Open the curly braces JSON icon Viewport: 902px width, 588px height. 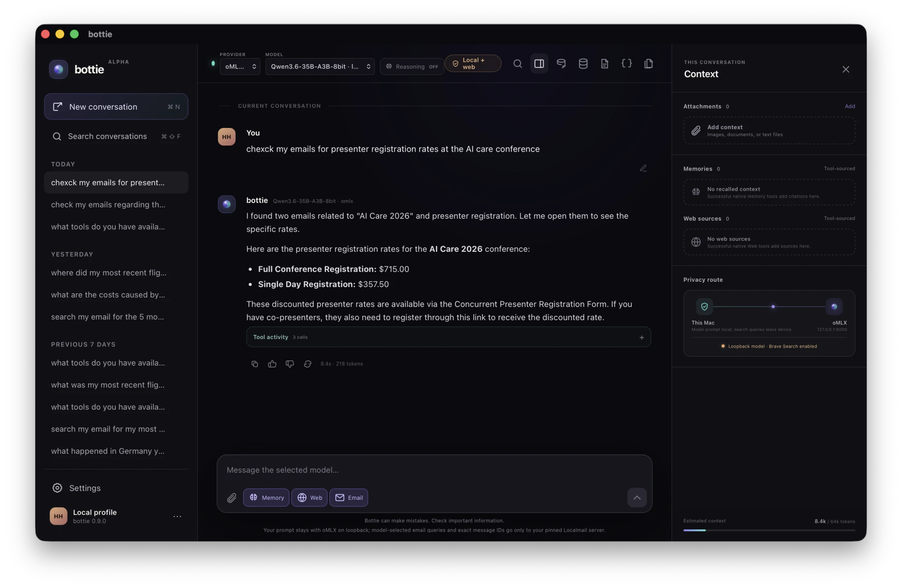coord(626,64)
